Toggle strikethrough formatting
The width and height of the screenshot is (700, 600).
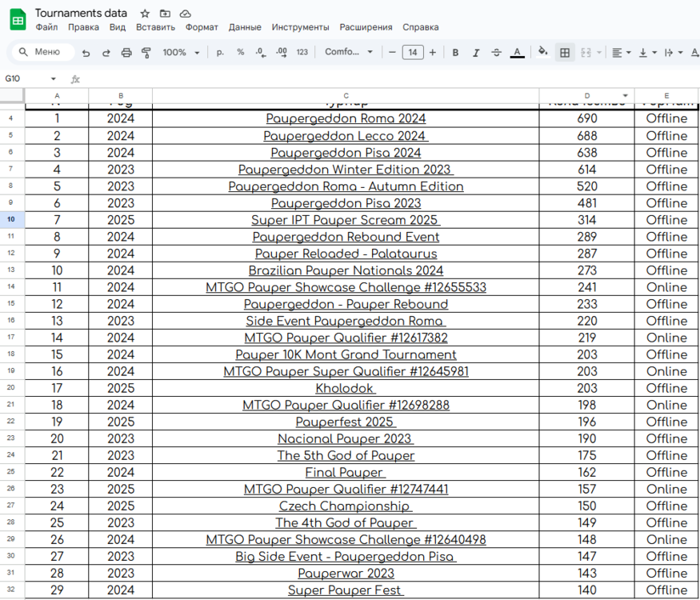tap(496, 53)
